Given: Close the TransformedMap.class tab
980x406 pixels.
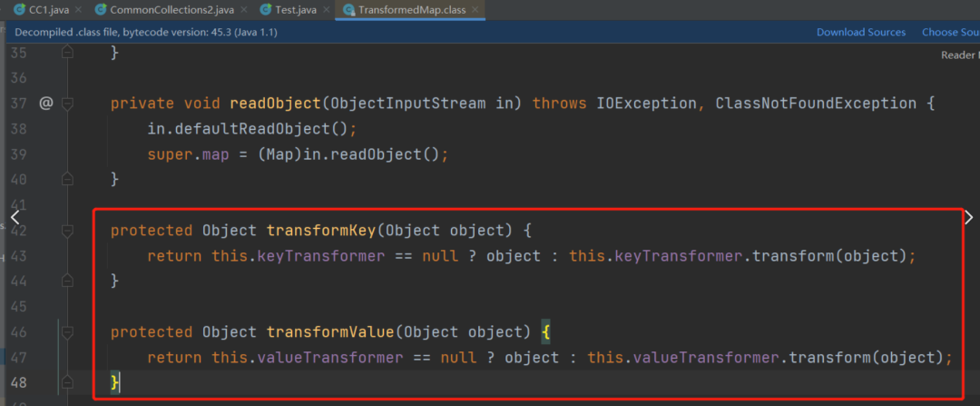Looking at the screenshot, I should (x=474, y=10).
